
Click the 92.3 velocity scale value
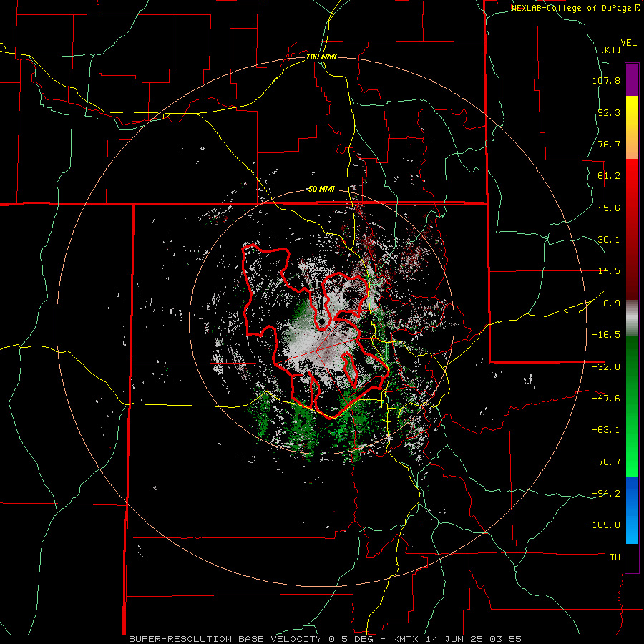coord(609,112)
